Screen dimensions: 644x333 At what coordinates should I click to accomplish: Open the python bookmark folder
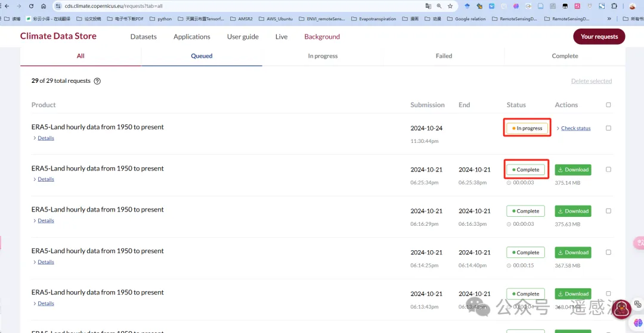[160, 19]
